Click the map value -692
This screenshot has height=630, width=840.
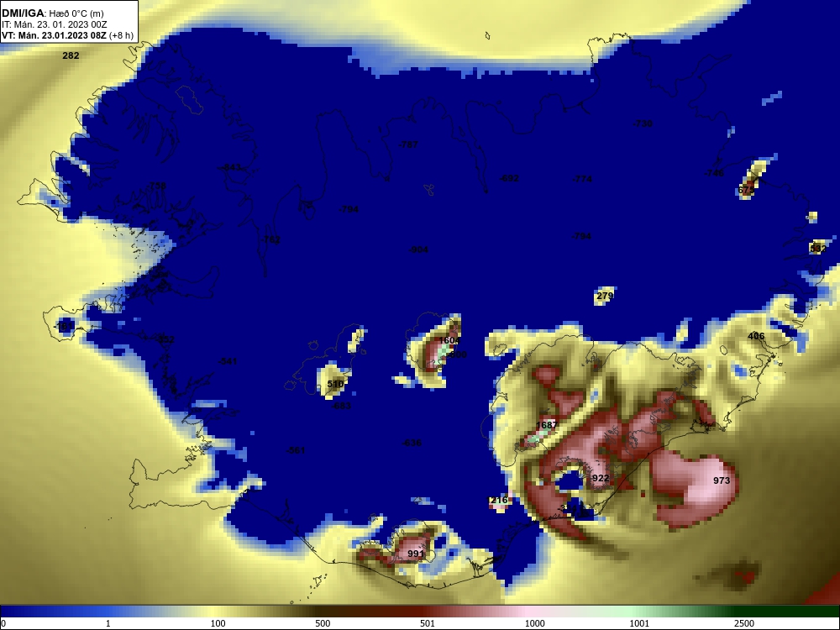click(x=509, y=178)
